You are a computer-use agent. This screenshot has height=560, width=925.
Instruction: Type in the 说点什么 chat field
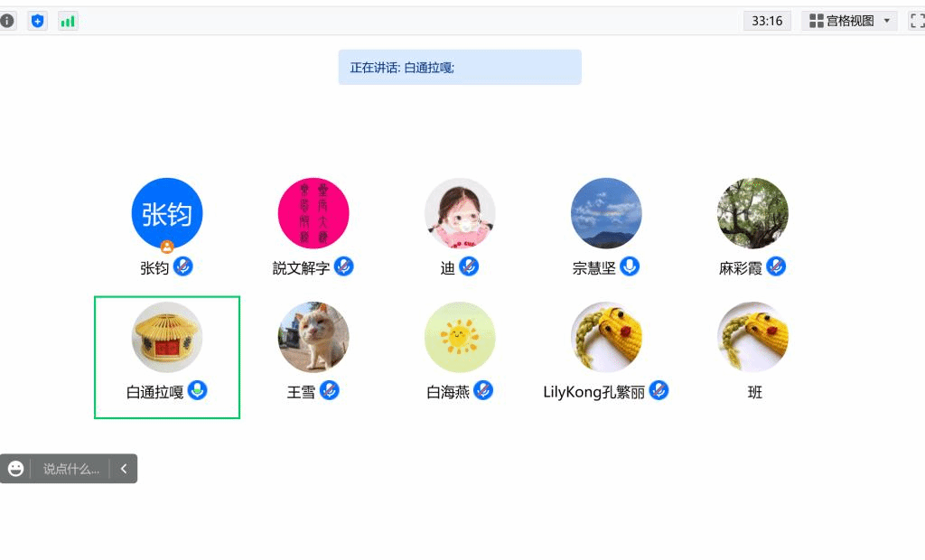[70, 469]
